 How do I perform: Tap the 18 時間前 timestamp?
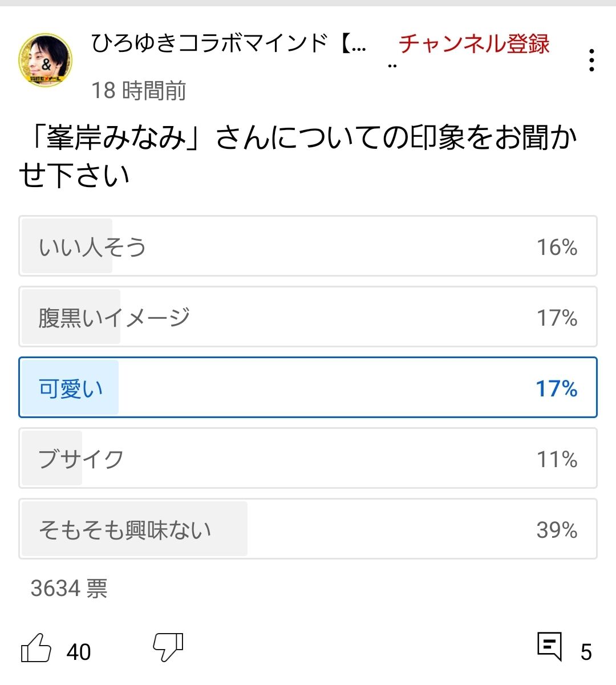(x=139, y=90)
